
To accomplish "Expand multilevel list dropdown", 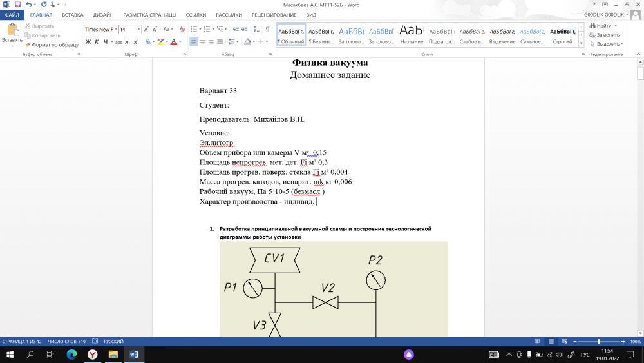I will pos(222,29).
